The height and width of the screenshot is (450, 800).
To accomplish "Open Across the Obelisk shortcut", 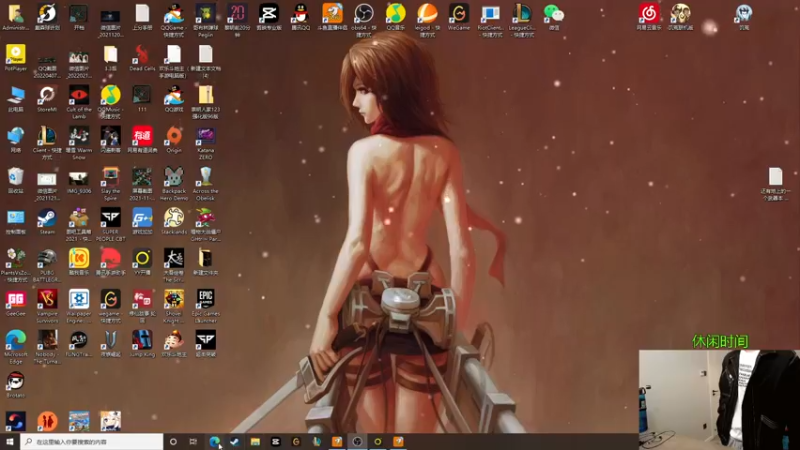I will [205, 184].
